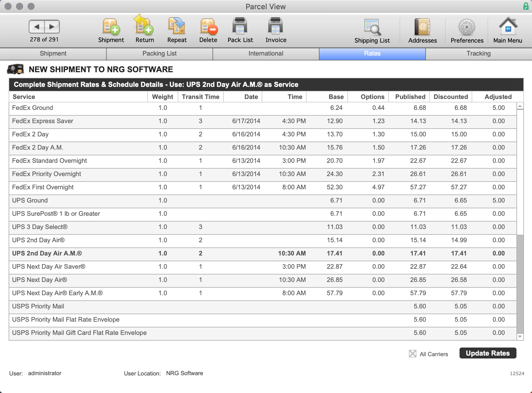Click NRG Software user location value
The height and width of the screenshot is (393, 532).
(185, 373)
